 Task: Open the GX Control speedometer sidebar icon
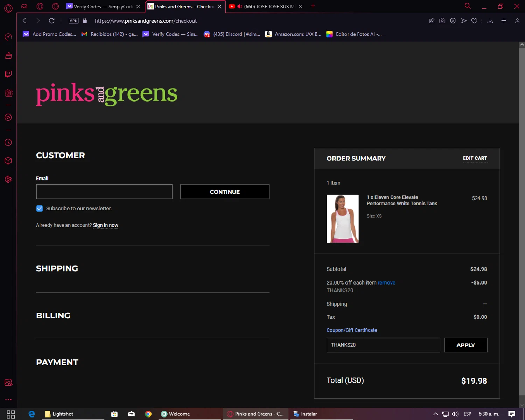tap(8, 37)
